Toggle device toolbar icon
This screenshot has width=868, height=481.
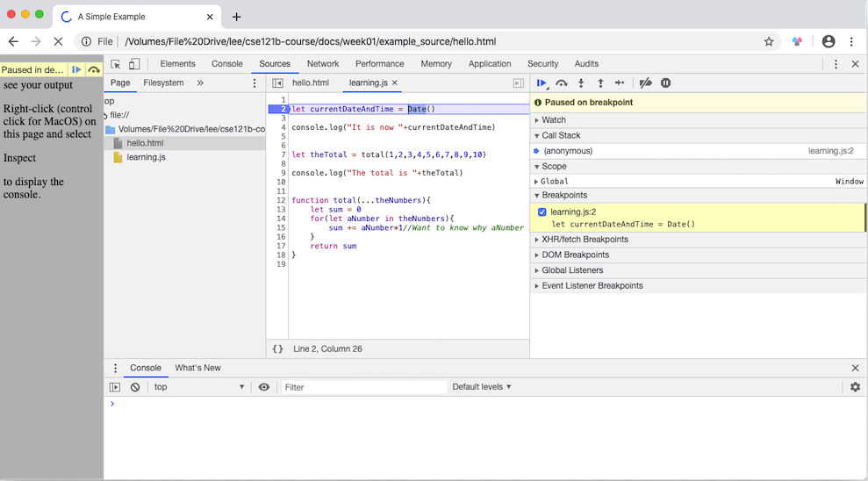point(134,64)
